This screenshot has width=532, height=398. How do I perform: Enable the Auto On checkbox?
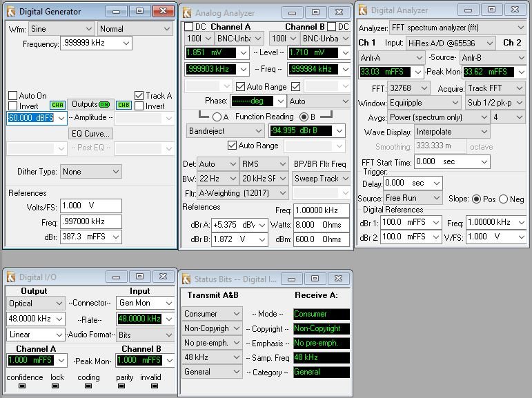13,95
